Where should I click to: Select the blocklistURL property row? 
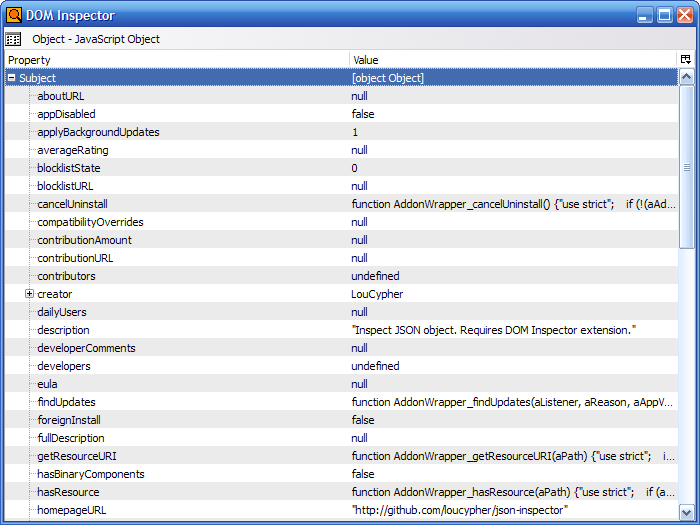click(342, 186)
